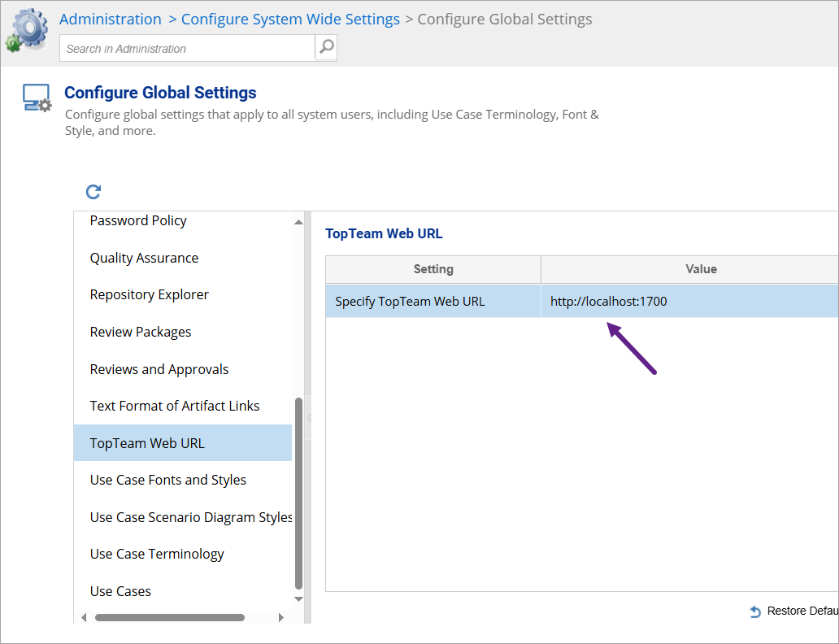Click scroll down arrow of settings list

pos(298,599)
